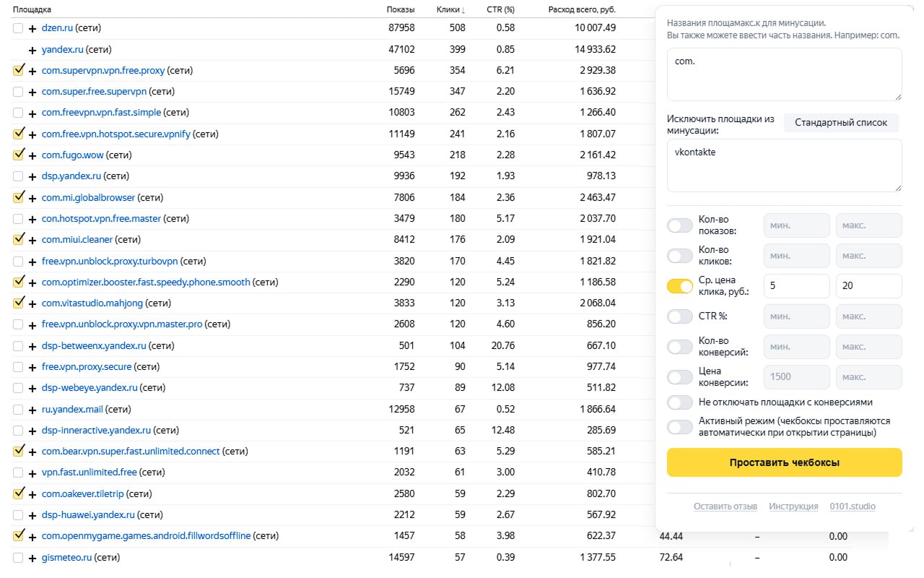Enable Не отключать площадки с конверсиями
Viewport: 924px width, 578px height.
pos(680,402)
